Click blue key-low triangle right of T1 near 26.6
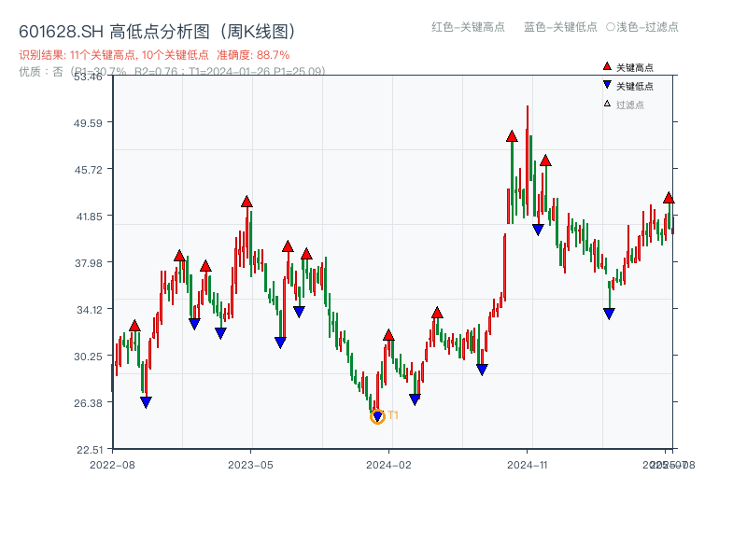 [415, 399]
